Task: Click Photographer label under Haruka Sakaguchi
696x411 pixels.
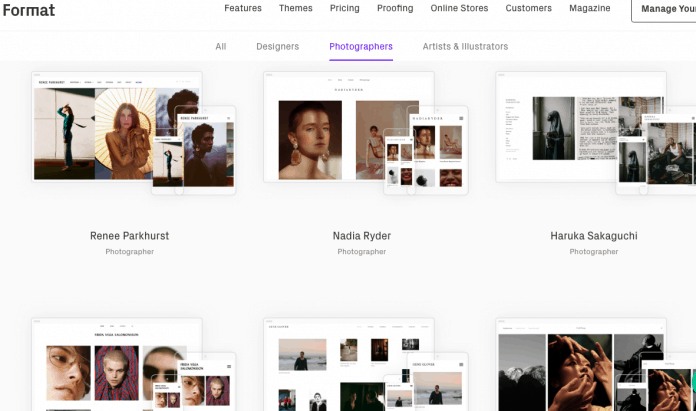Action: pos(594,252)
